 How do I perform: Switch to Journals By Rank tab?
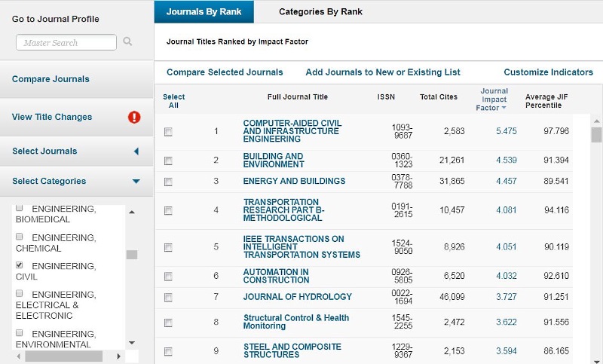point(204,12)
